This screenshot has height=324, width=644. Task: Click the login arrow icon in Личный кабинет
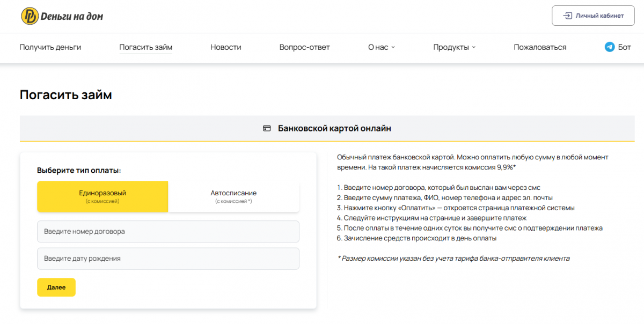click(x=567, y=16)
